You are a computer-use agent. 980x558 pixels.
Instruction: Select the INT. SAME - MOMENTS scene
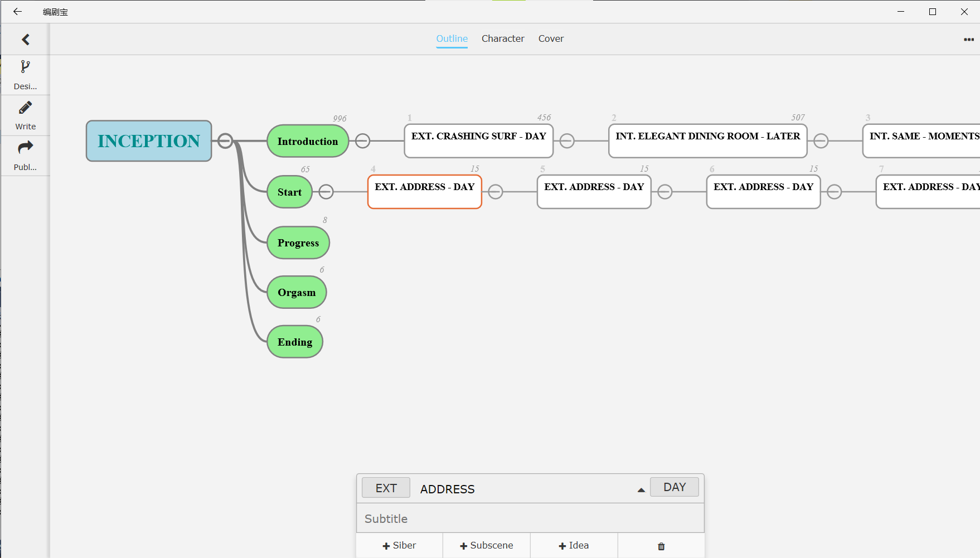pyautogui.click(x=921, y=141)
